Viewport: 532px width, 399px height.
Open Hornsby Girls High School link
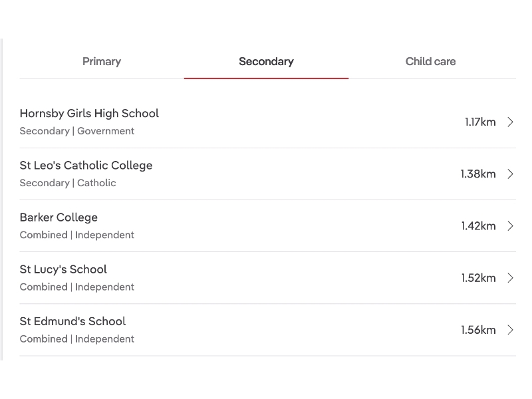(x=89, y=114)
